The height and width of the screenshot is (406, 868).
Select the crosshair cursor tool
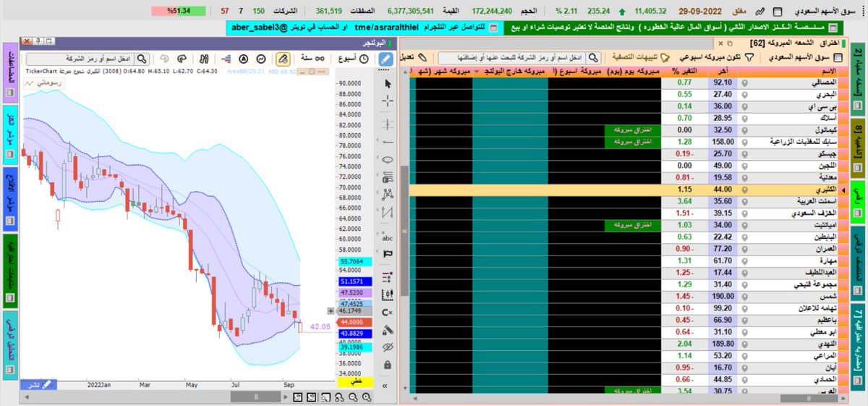pyautogui.click(x=387, y=103)
